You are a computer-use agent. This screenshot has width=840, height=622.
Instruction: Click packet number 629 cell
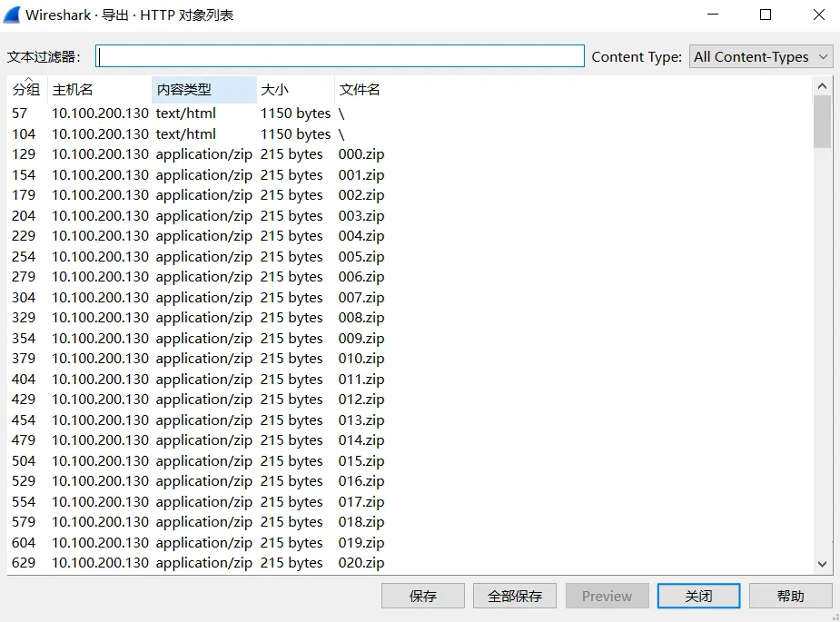coord(24,563)
